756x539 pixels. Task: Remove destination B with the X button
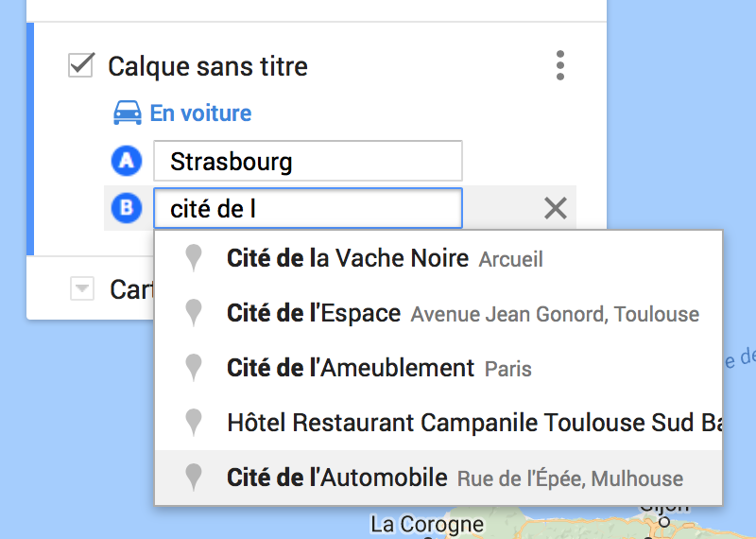tap(555, 208)
